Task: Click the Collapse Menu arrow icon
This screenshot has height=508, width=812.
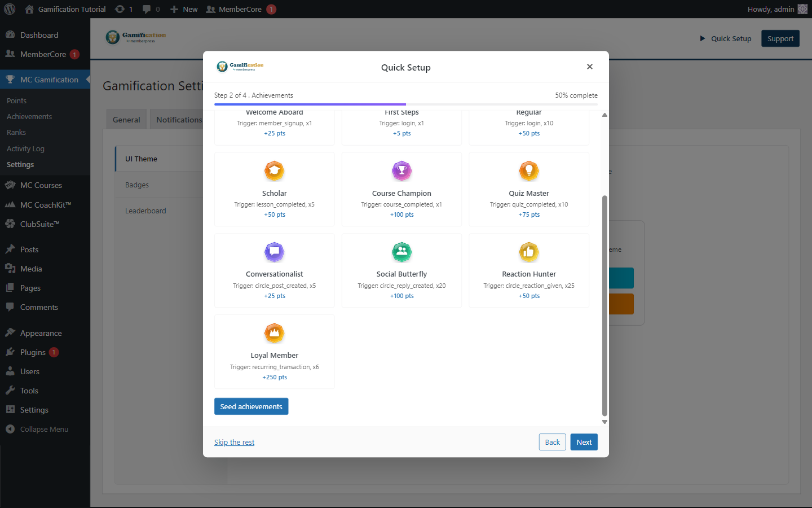Action: [x=10, y=429]
